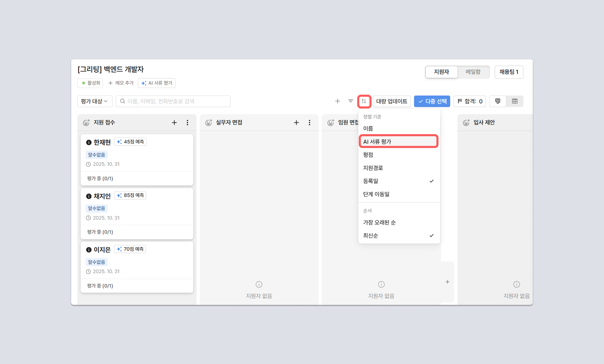Click the 채용팀 1 button
This screenshot has height=364, width=604.
pyautogui.click(x=509, y=72)
